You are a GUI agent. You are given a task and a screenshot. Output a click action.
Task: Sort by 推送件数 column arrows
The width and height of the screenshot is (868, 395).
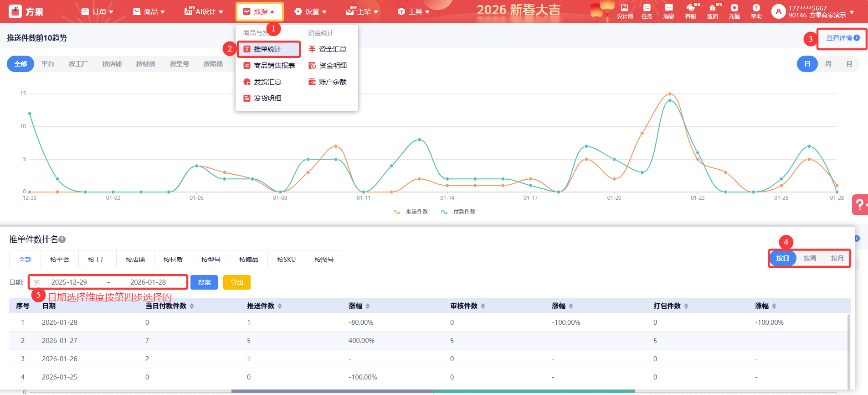click(x=280, y=306)
